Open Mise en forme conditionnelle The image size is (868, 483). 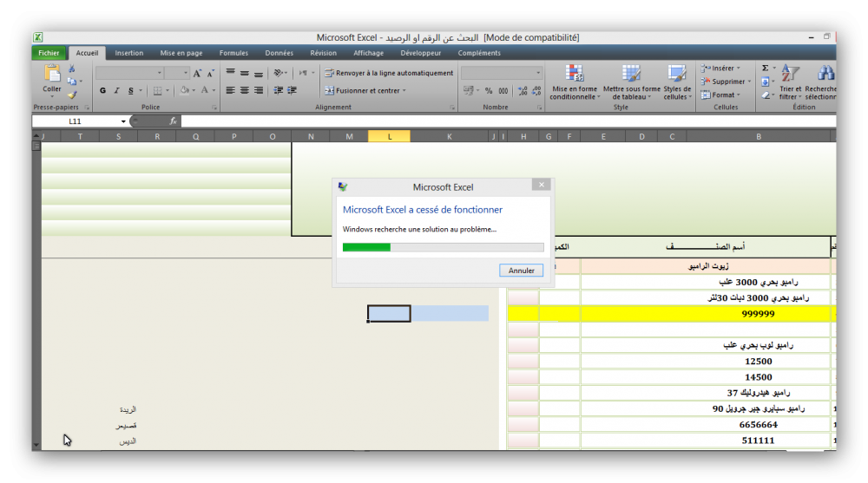point(575,82)
